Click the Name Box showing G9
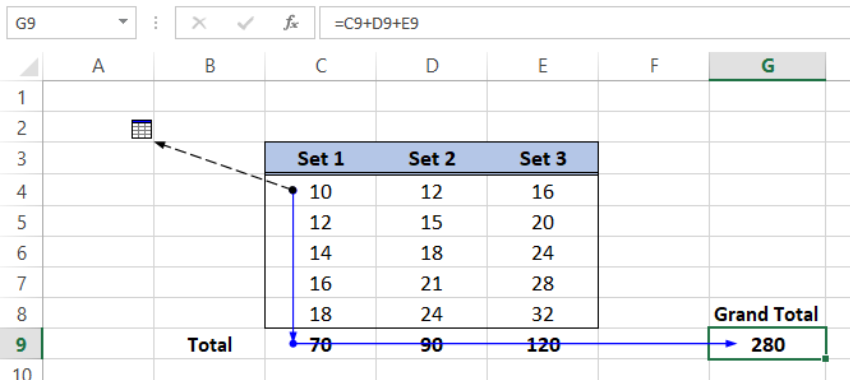 [71, 23]
